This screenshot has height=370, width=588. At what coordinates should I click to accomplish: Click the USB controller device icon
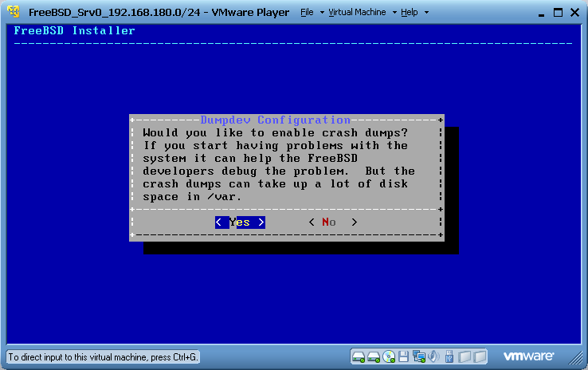tap(449, 356)
